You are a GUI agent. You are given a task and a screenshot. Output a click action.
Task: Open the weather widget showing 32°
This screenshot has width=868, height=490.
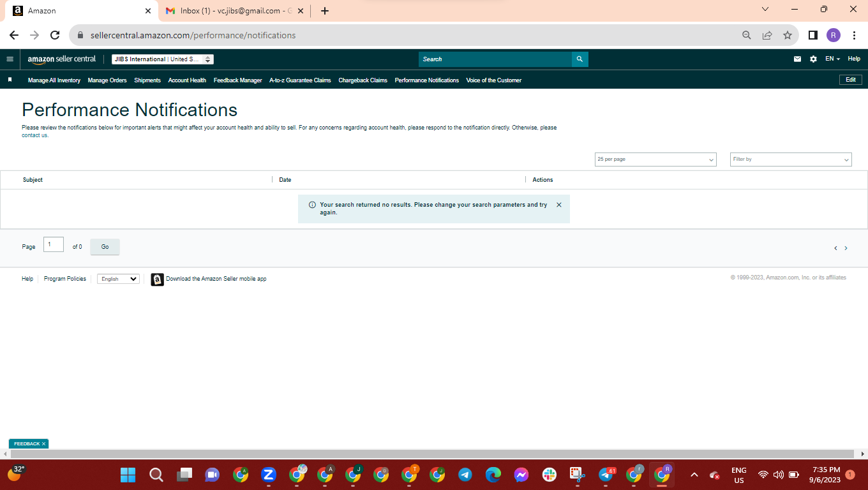click(x=15, y=473)
